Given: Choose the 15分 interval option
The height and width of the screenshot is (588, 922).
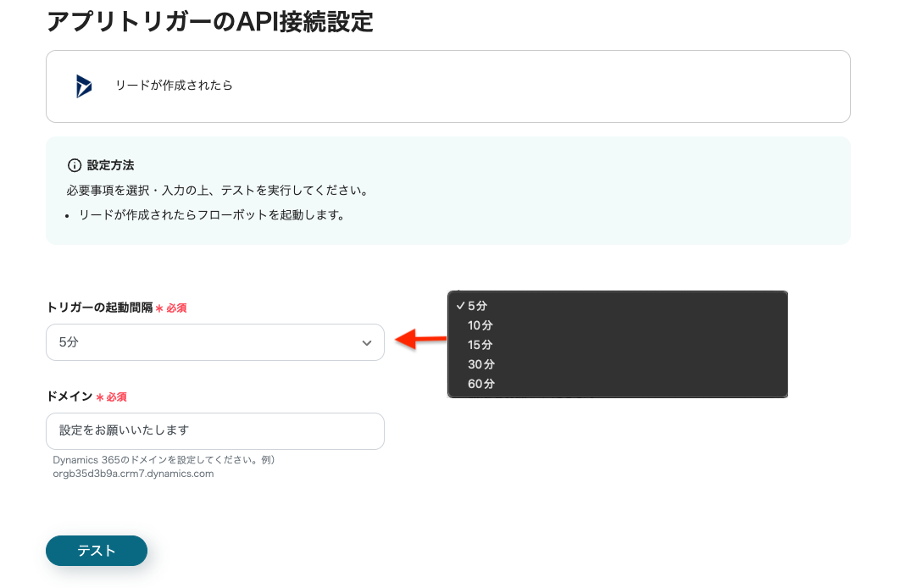Looking at the screenshot, I should [x=618, y=345].
